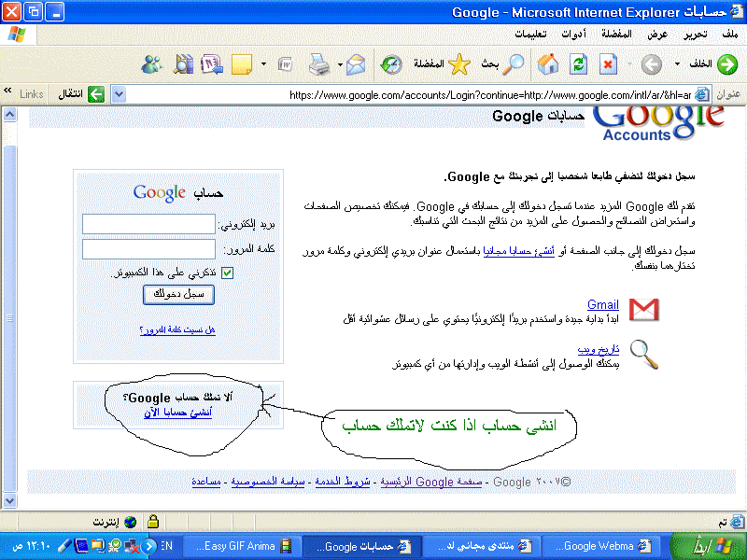
Task: Click the Gmail envelope logo icon
Action: tap(643, 310)
